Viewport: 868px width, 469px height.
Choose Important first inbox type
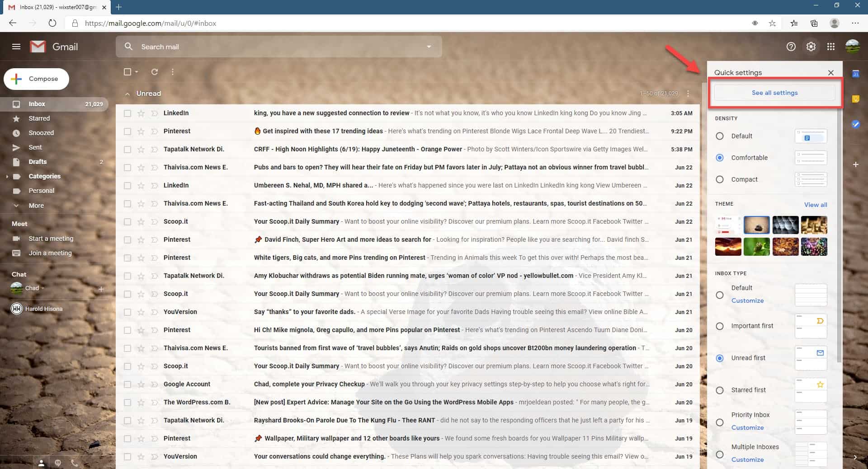click(x=720, y=326)
